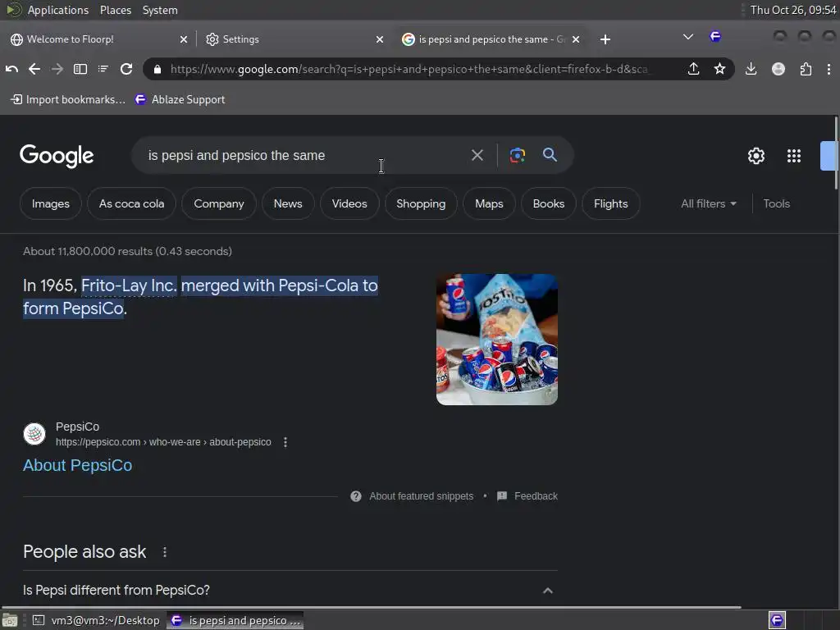Open the System menu

(160, 10)
